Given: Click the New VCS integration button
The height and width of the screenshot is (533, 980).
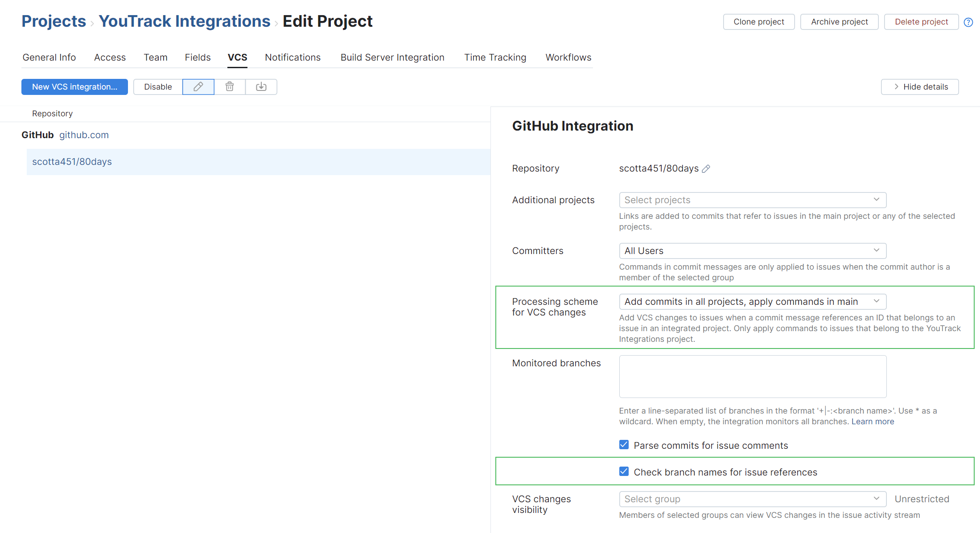Looking at the screenshot, I should 74,86.
